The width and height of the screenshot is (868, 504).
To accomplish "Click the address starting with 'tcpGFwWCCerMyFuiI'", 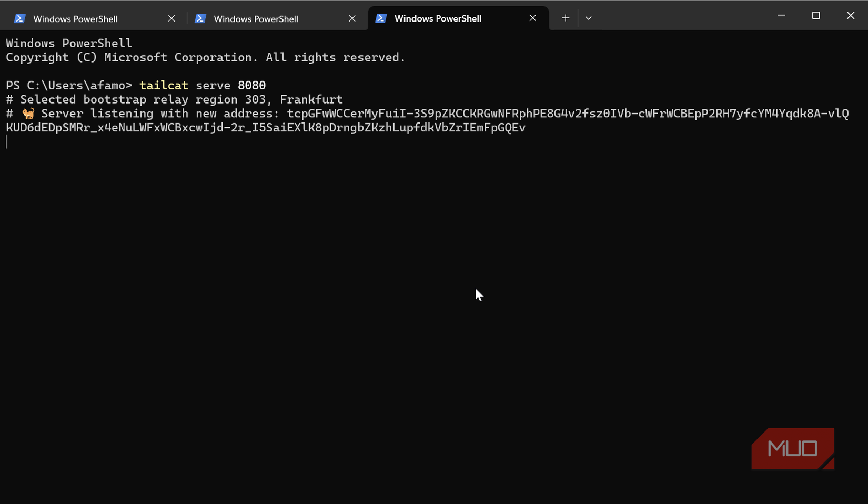I will click(x=568, y=114).
